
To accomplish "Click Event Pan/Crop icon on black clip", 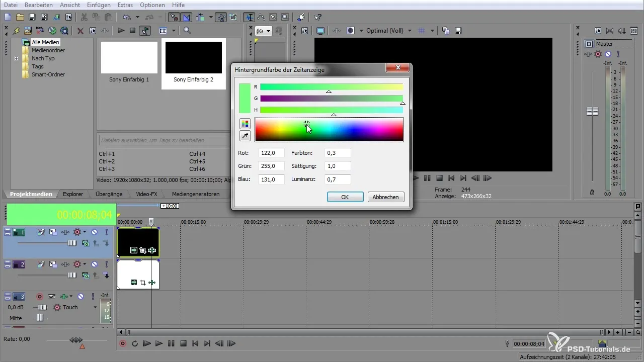I will pos(143,250).
